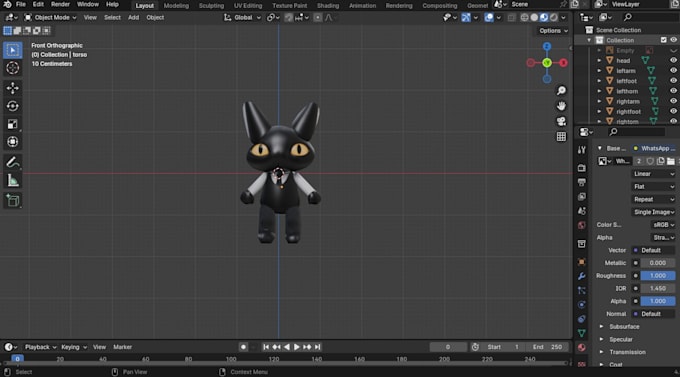Hide the Collection with eye icon
680x377 pixels.
point(673,40)
